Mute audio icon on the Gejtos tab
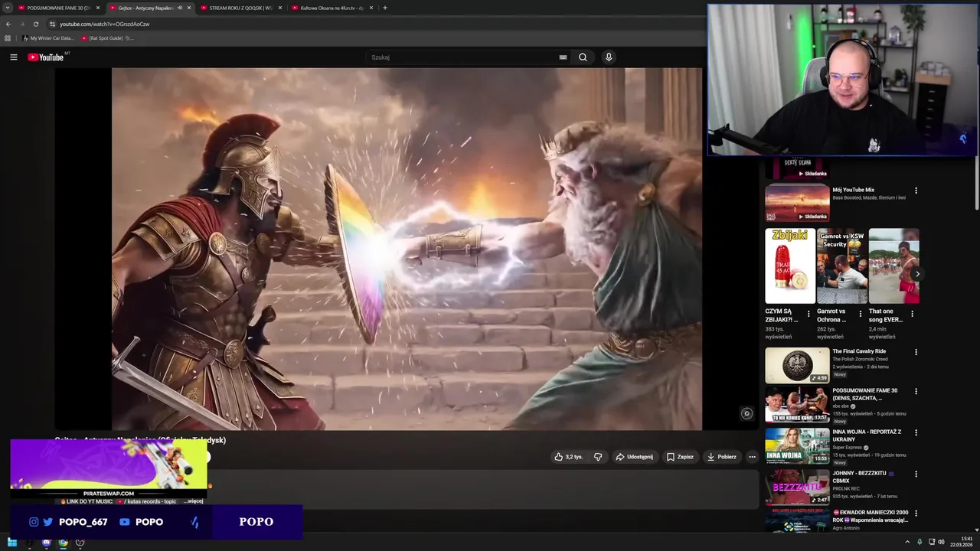Image resolution: width=980 pixels, height=551 pixels. (x=180, y=8)
